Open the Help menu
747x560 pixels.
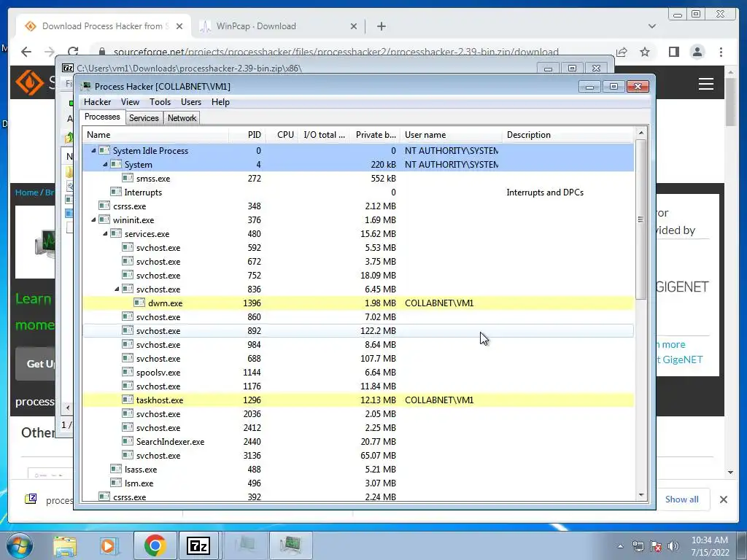pyautogui.click(x=220, y=102)
